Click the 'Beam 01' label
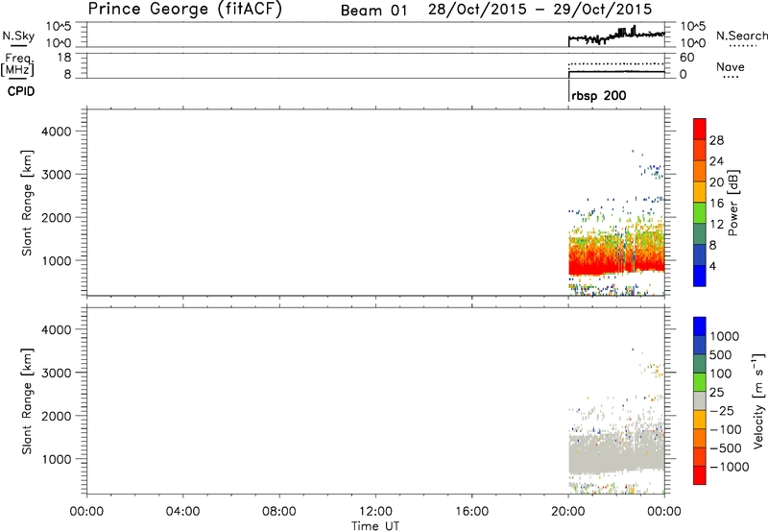This screenshot has height=532, width=768. pos(373,11)
